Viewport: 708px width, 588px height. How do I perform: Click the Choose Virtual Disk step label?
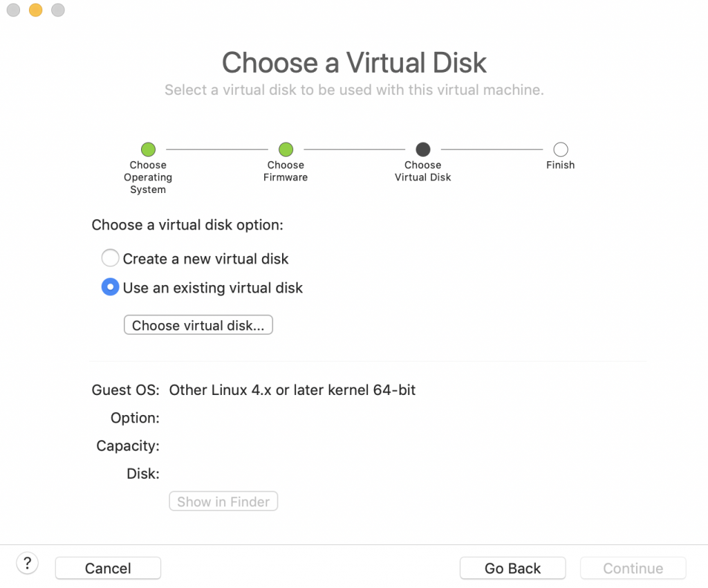coord(423,171)
